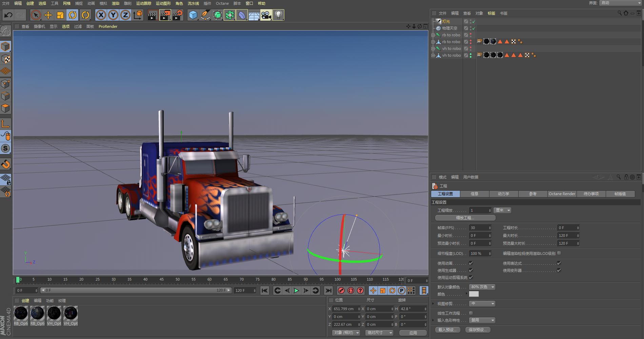Expand the last vh to robo object
Screen dimensions: 644x339
point(433,55)
